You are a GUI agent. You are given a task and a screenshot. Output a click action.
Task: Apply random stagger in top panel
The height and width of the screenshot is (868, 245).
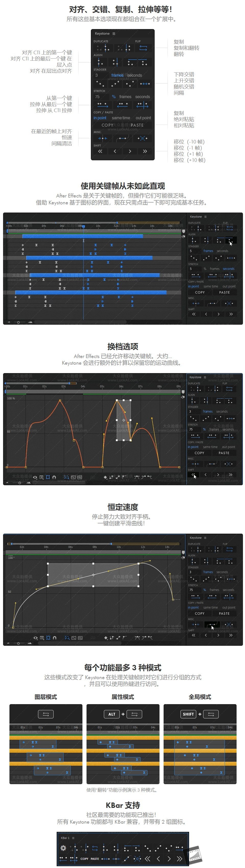point(130,83)
